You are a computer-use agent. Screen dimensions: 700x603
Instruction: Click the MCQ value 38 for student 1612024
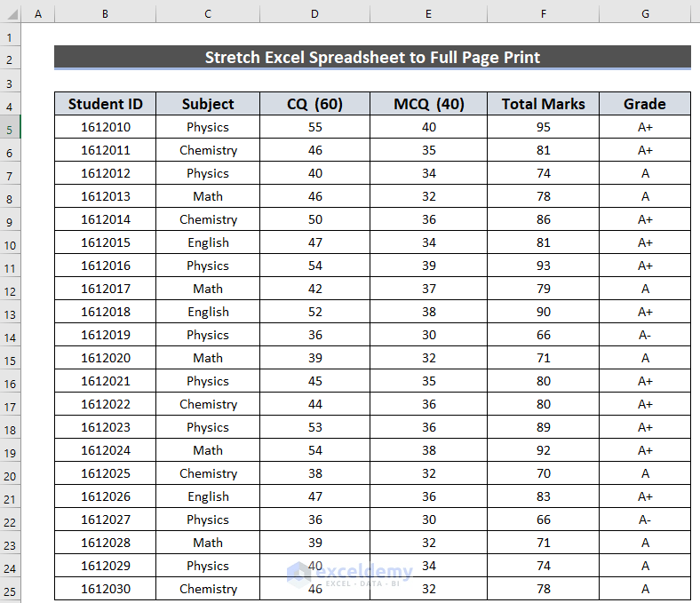point(428,450)
